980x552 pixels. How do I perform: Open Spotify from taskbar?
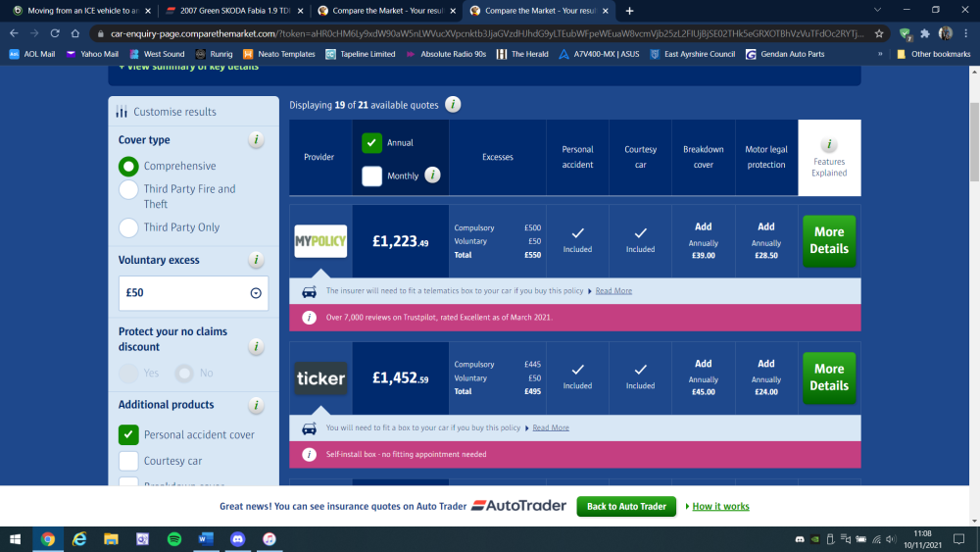pyautogui.click(x=174, y=539)
